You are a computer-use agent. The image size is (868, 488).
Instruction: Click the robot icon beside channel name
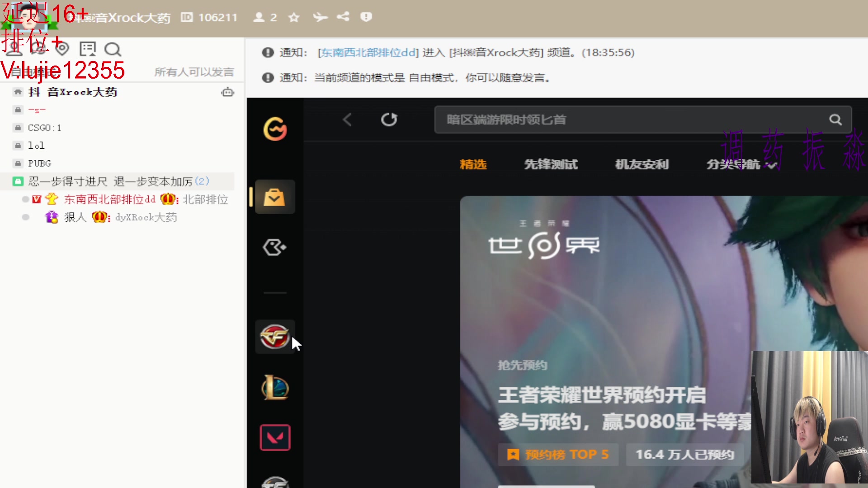(x=227, y=92)
